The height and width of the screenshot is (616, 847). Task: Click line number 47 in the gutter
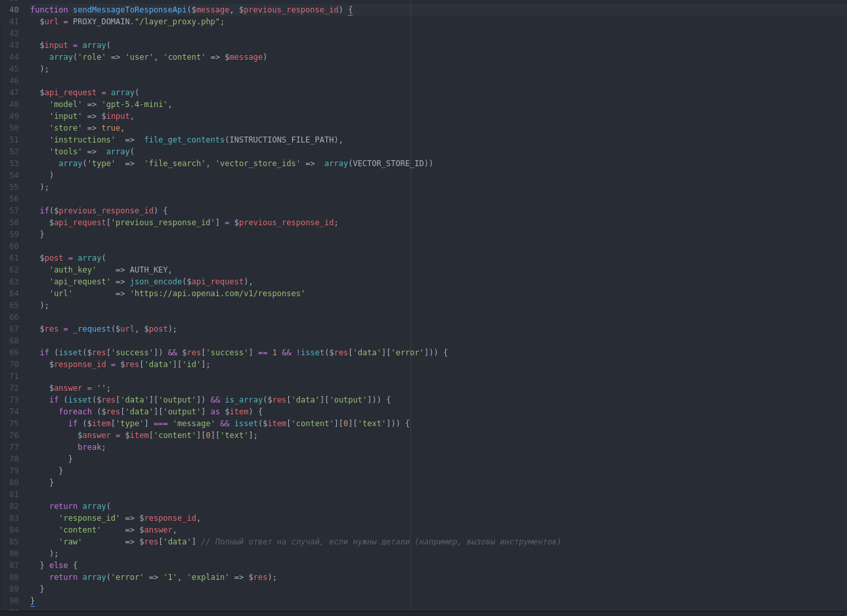[x=14, y=93]
